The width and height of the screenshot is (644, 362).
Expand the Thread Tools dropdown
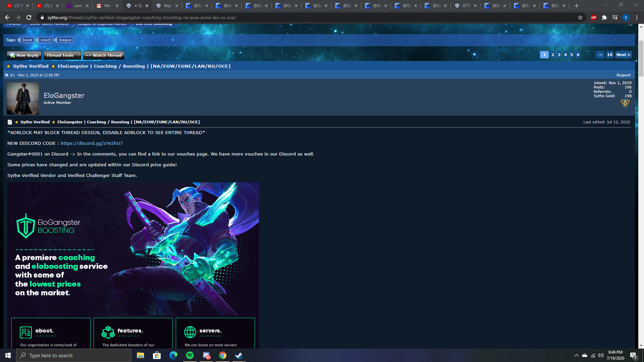coord(62,55)
